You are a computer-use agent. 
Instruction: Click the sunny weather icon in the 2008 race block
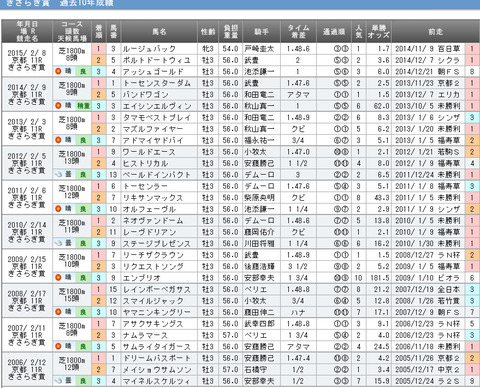(58, 312)
